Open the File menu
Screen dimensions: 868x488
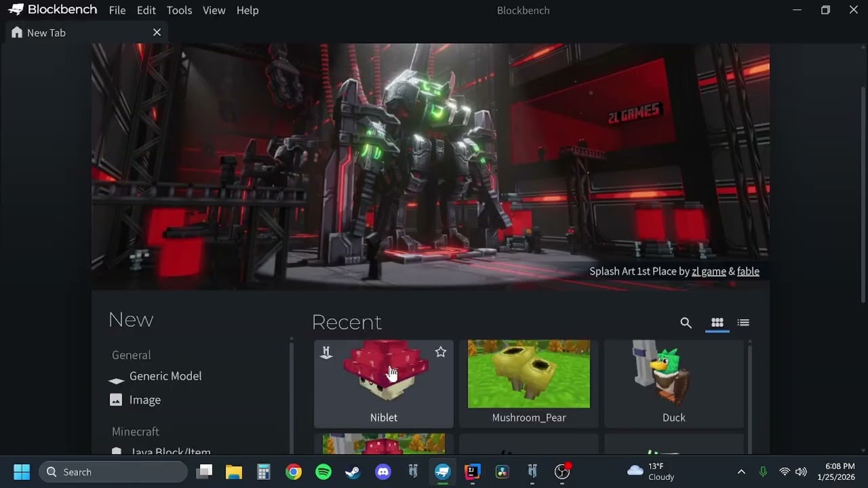pos(117,10)
